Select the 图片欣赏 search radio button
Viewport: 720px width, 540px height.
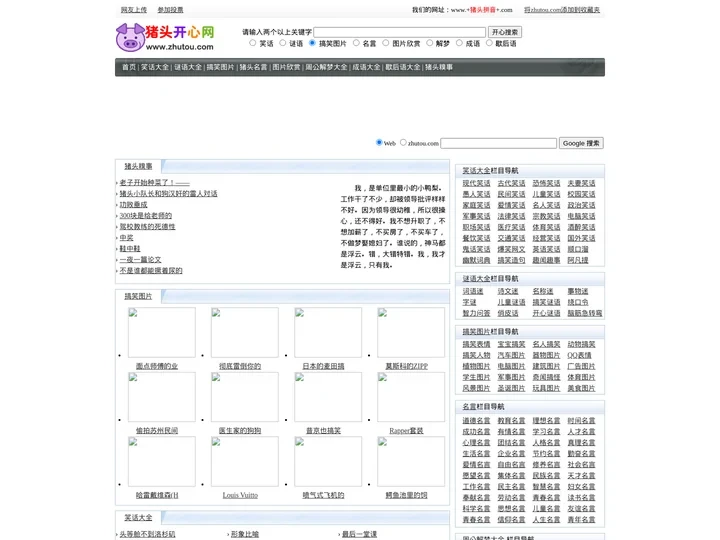(x=386, y=43)
